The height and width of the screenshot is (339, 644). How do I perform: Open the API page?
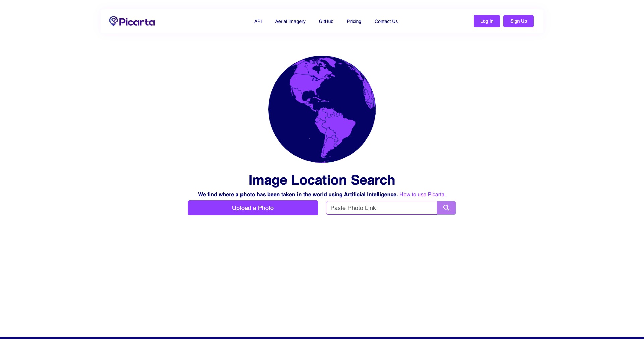tap(258, 21)
